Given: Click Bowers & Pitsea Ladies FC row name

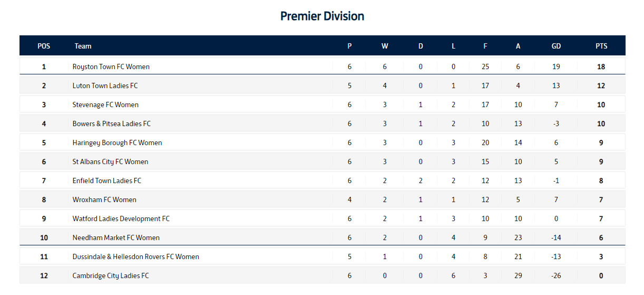Looking at the screenshot, I should pyautogui.click(x=111, y=124).
